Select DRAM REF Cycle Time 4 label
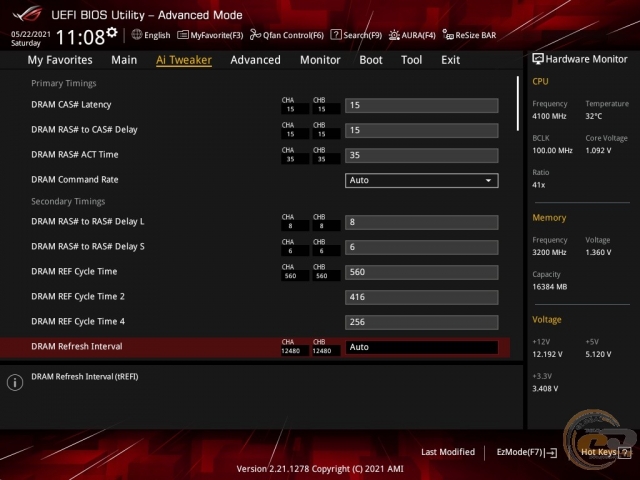The height and width of the screenshot is (480, 640). point(78,322)
